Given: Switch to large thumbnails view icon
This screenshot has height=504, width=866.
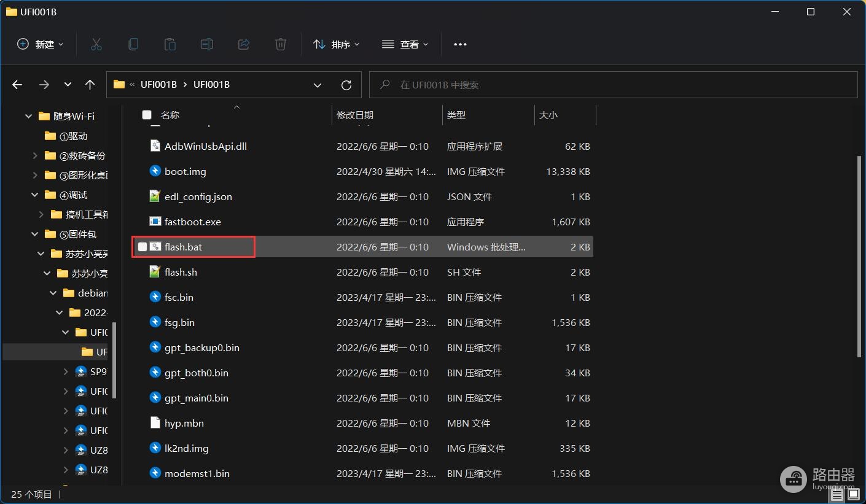Looking at the screenshot, I should point(852,494).
